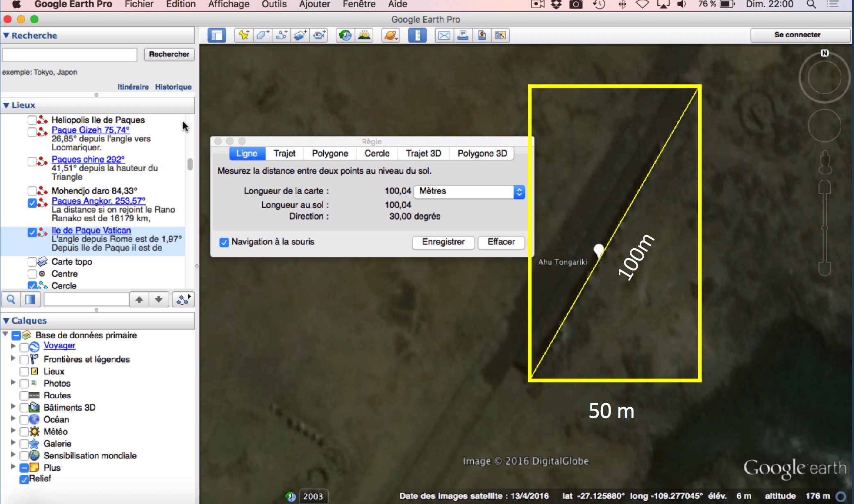Click the zoom slider on map
854x504 pixels.
824,228
